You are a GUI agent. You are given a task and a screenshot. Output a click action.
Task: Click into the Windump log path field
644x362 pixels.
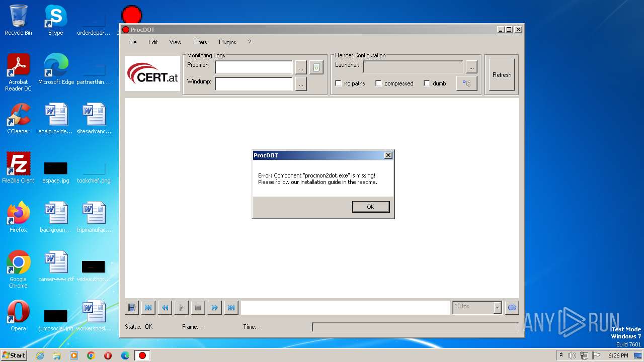pos(254,84)
